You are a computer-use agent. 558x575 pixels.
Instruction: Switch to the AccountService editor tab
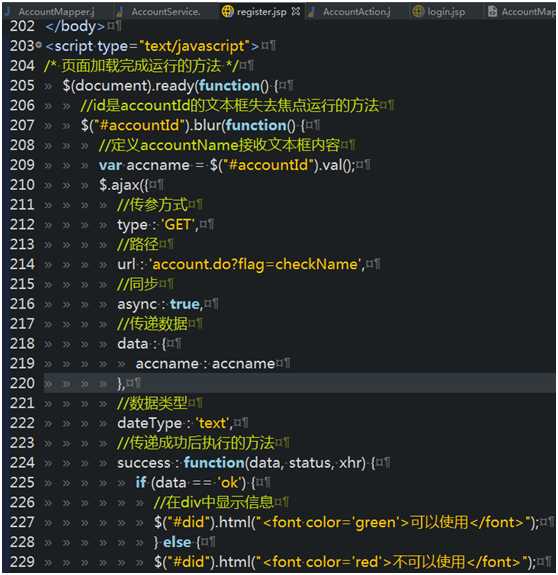[x=165, y=12]
